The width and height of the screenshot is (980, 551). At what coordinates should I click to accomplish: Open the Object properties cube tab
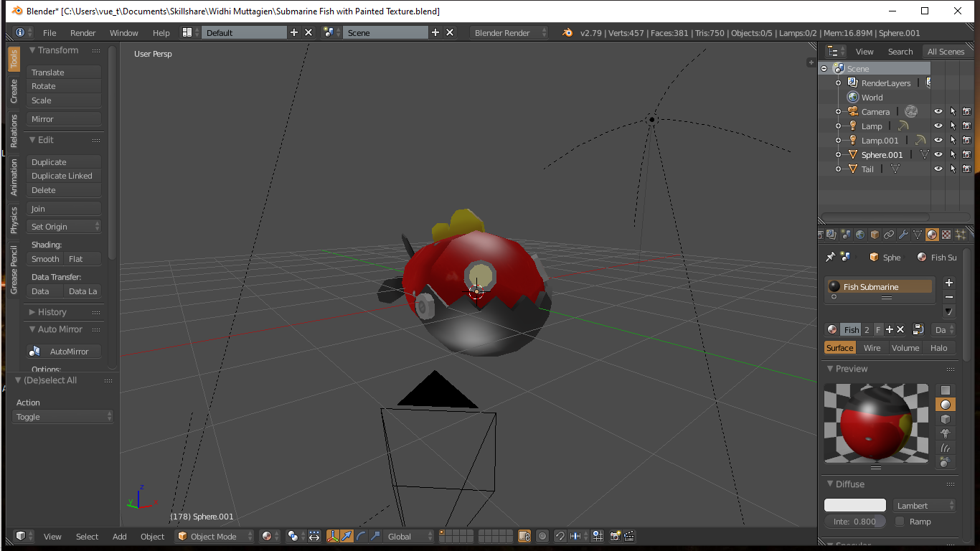coord(875,234)
